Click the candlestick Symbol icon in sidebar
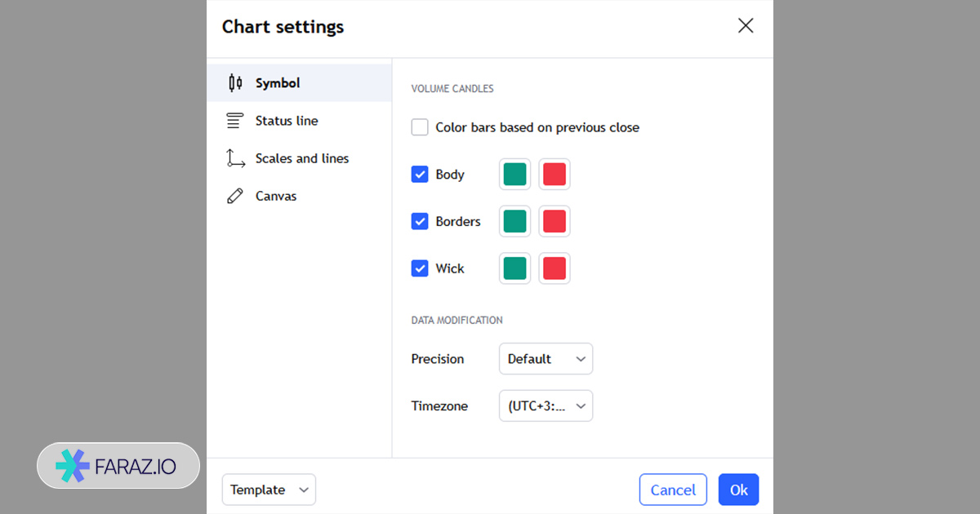This screenshot has width=980, height=514. tap(235, 83)
